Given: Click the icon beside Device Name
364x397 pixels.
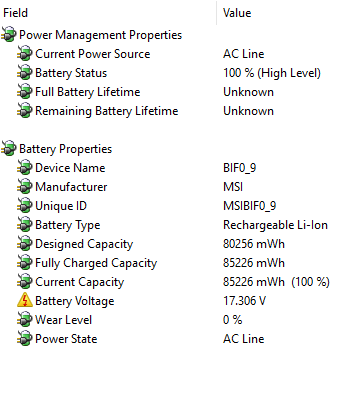Looking at the screenshot, I should click(25, 168).
